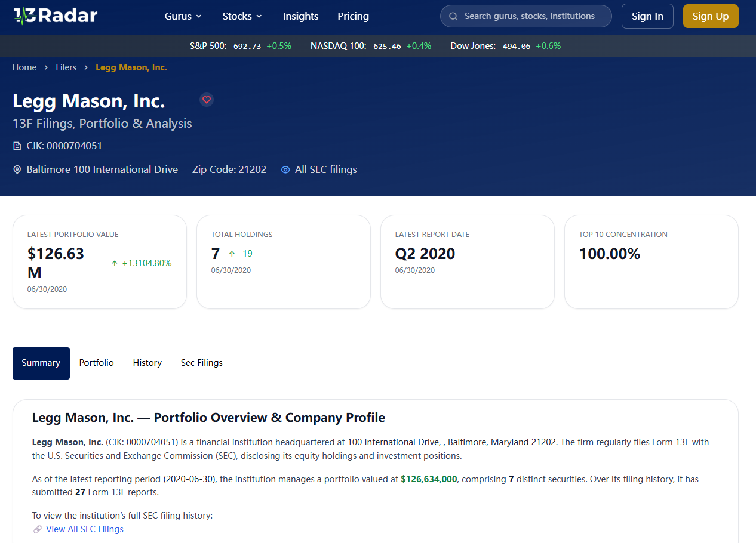Switch to the History tab
The width and height of the screenshot is (756, 543).
tap(147, 363)
